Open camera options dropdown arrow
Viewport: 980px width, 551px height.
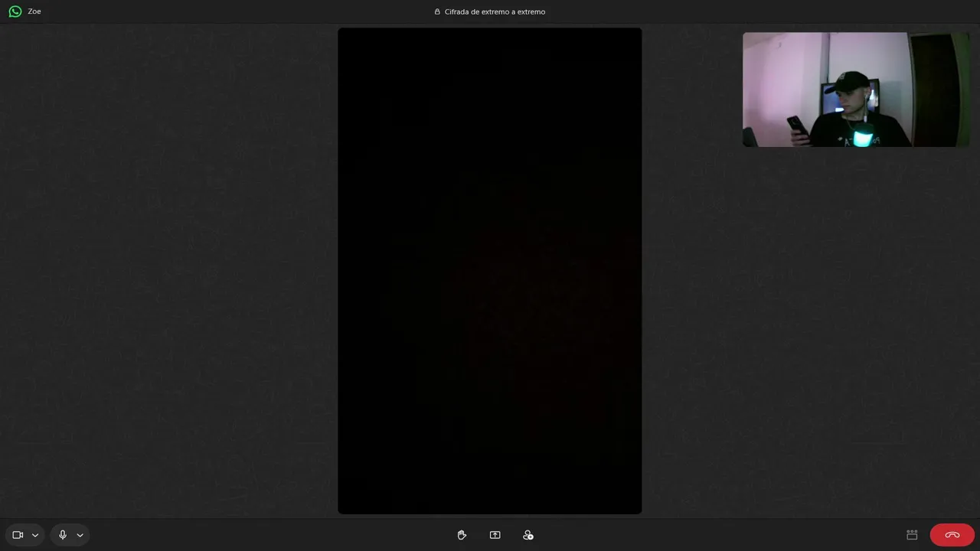click(35, 536)
